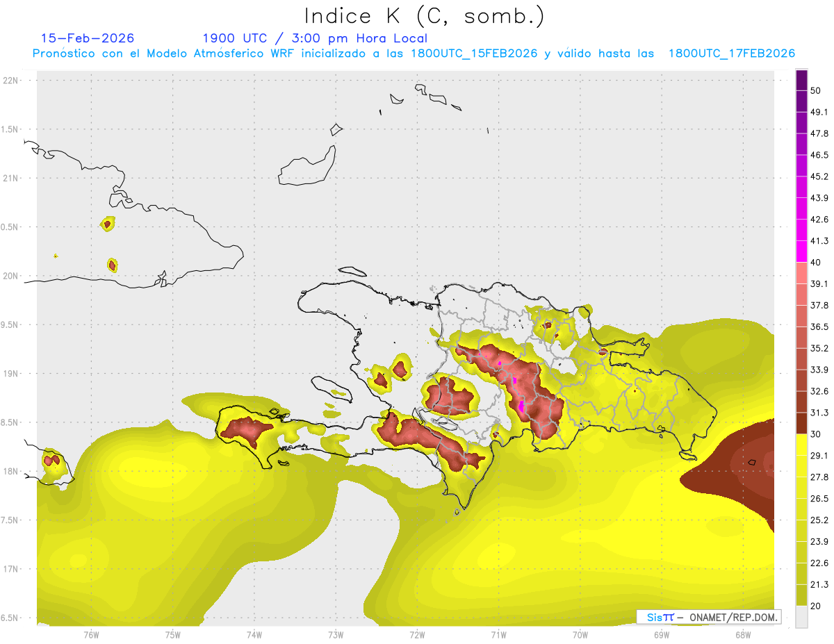Click the '21.3' value on the color scale
This screenshot has width=834, height=644.
pos(819,584)
